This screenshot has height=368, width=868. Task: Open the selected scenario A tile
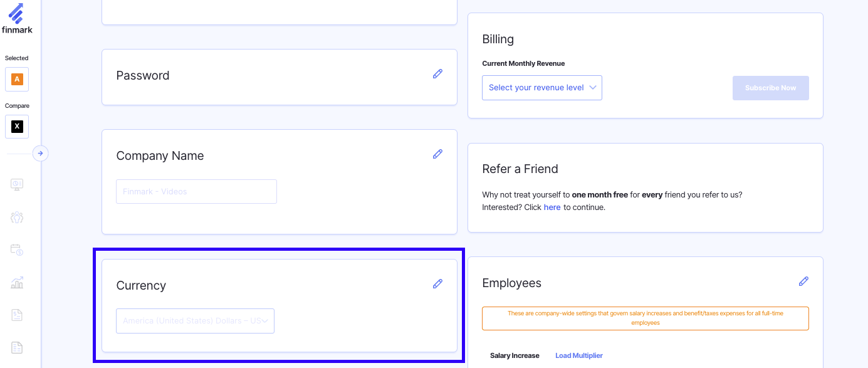coord(17,80)
